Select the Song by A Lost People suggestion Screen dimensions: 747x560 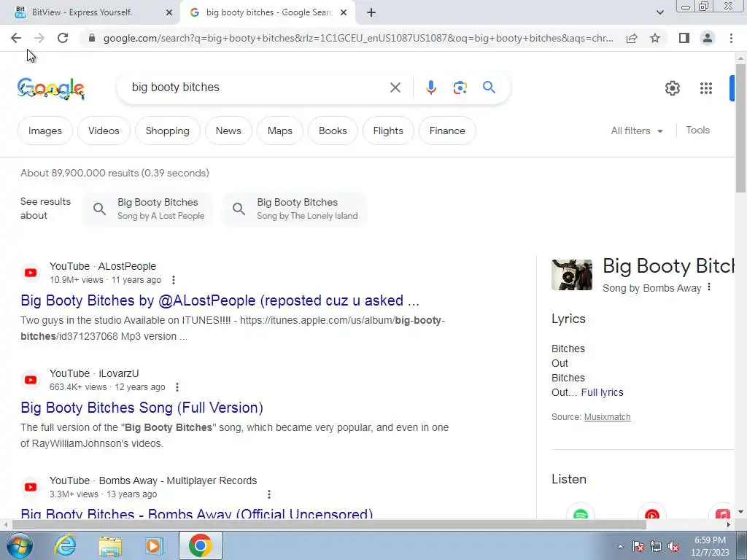point(148,209)
